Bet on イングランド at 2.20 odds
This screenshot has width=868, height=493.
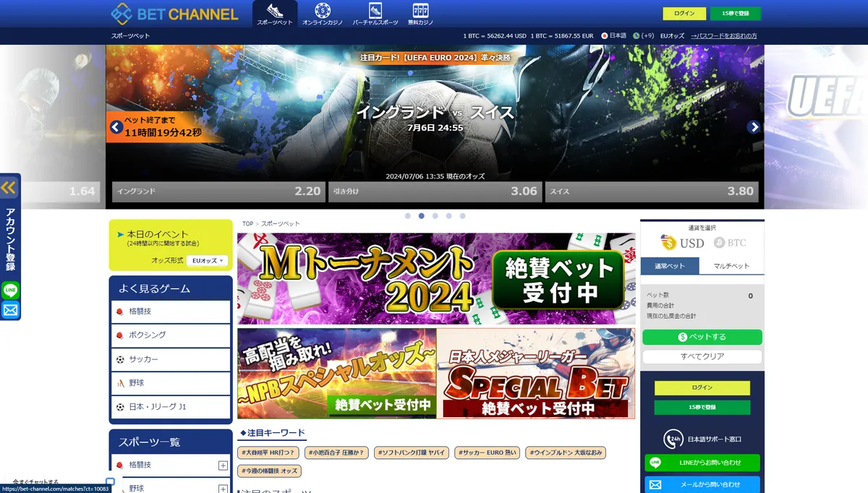218,192
